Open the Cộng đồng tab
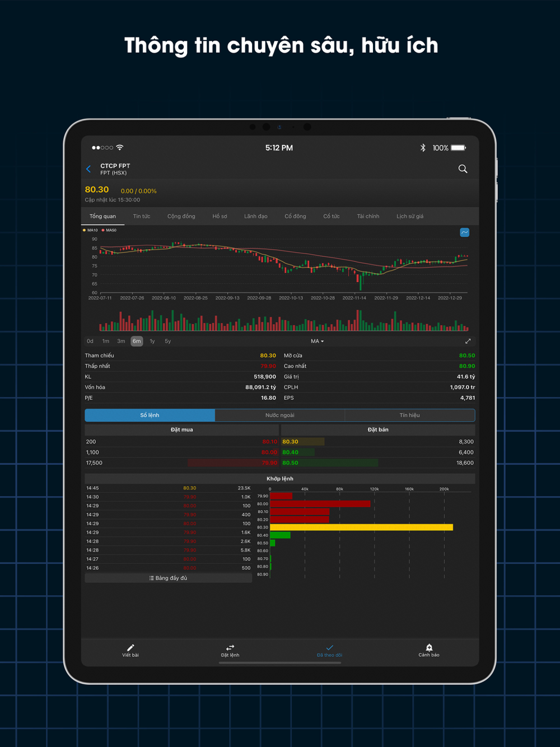 (x=181, y=216)
